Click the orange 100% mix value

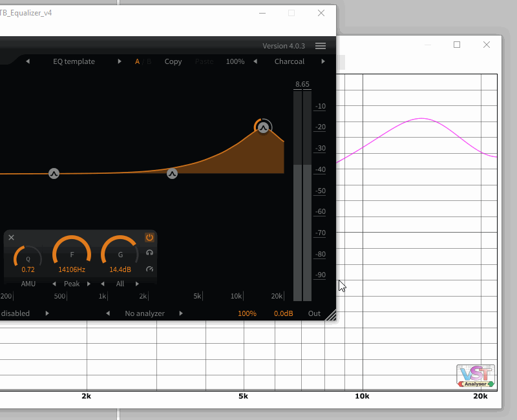coord(247,313)
